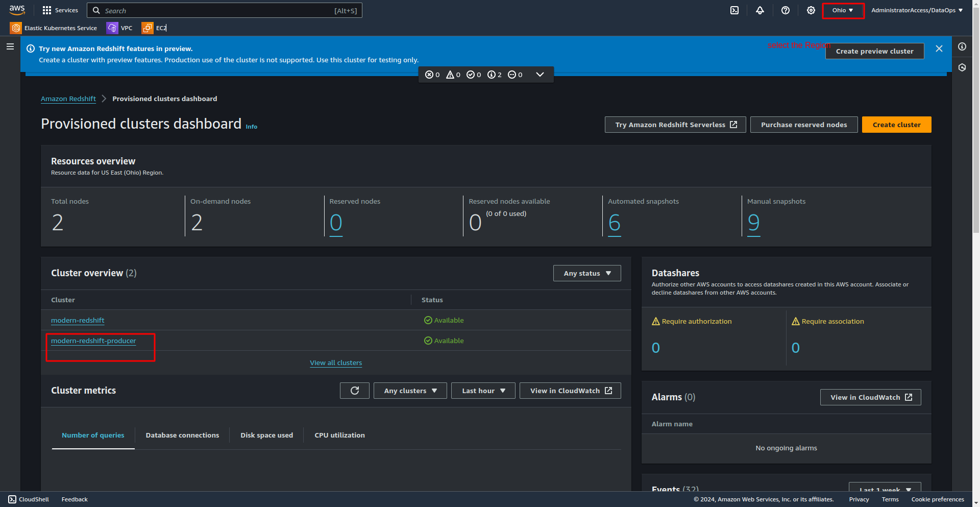Open the hamburger side navigation menu
980x507 pixels.
pyautogui.click(x=10, y=46)
